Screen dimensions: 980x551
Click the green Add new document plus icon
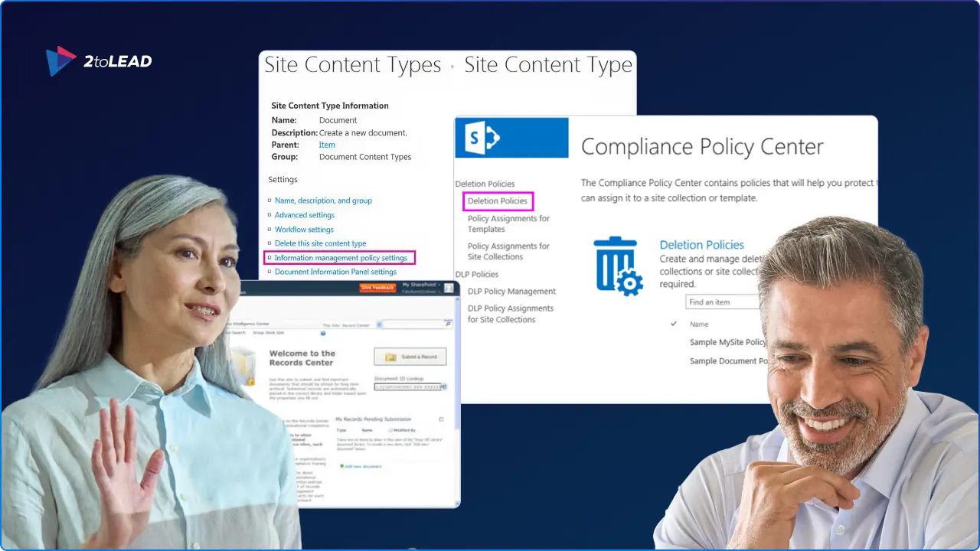(341, 466)
